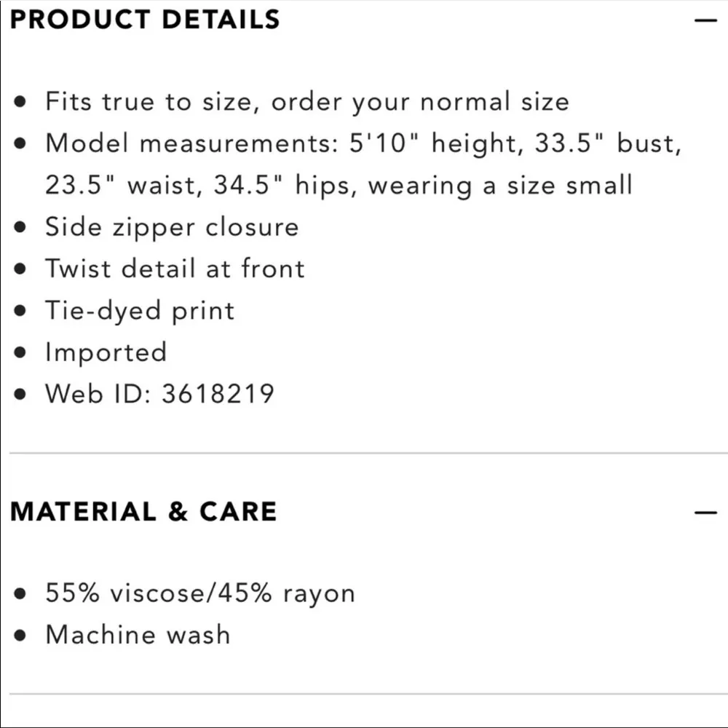Select the 'Machine wash' care text
This screenshot has height=728, width=728.
click(138, 635)
